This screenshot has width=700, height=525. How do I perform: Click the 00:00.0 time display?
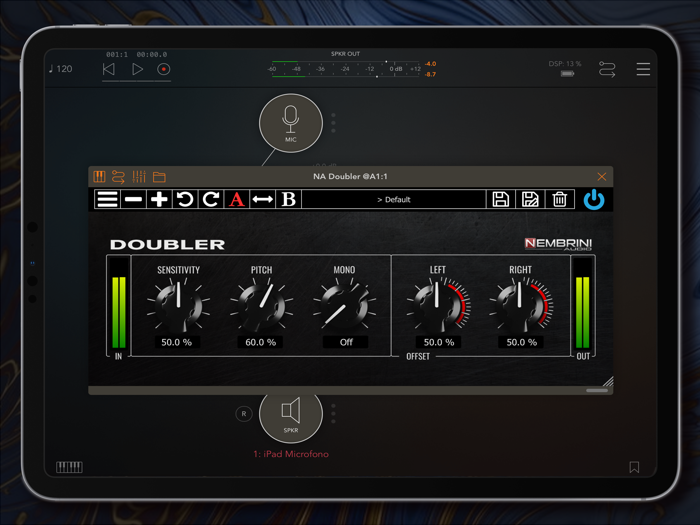pos(152,54)
